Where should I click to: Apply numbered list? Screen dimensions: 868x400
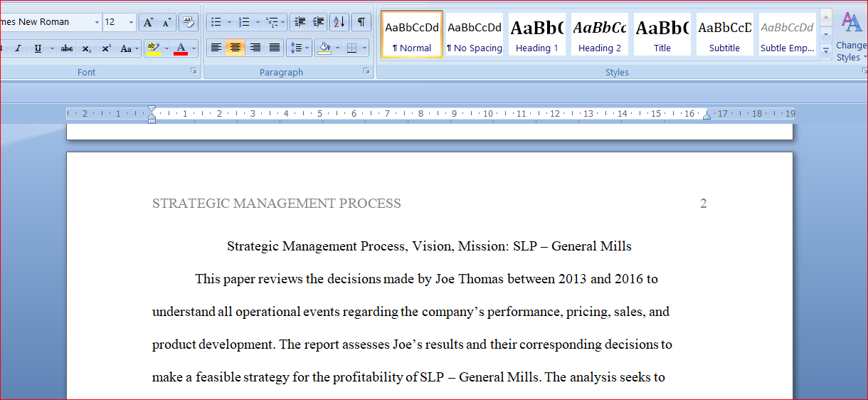244,22
